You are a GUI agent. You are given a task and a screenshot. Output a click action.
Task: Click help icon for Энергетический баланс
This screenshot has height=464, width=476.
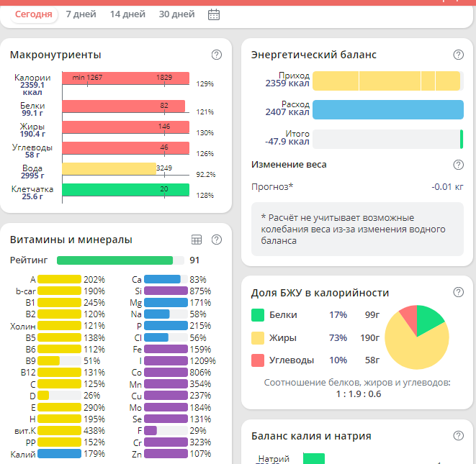[x=458, y=55]
